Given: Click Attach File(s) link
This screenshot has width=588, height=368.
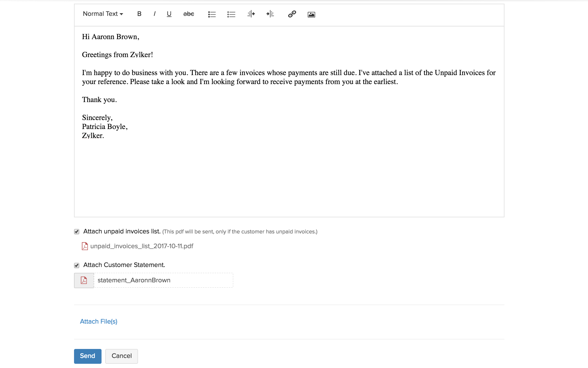Looking at the screenshot, I should [98, 321].
